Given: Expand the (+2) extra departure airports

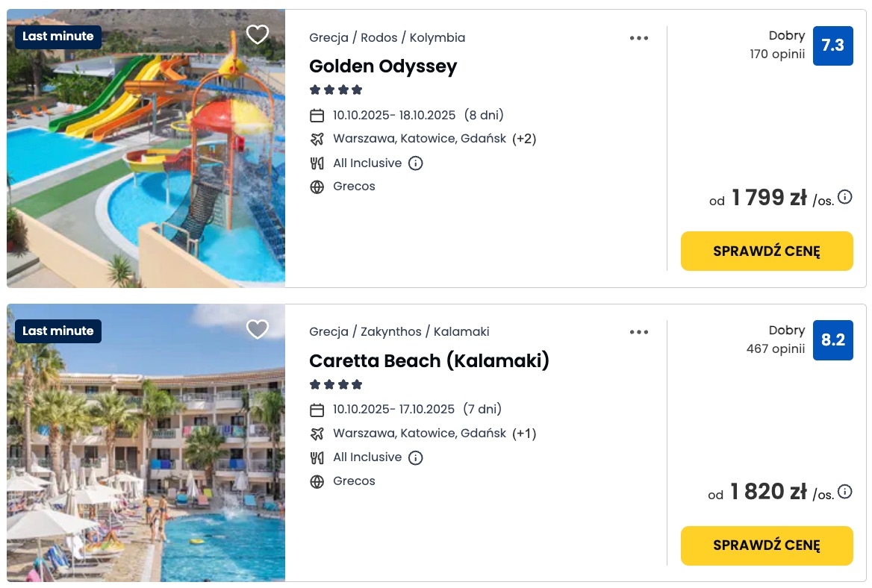Looking at the screenshot, I should (524, 139).
